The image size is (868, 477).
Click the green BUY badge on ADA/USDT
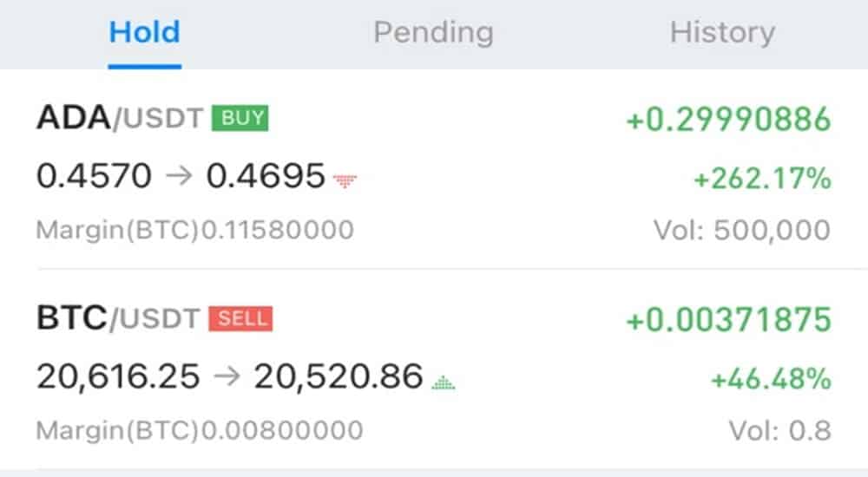pos(240,118)
